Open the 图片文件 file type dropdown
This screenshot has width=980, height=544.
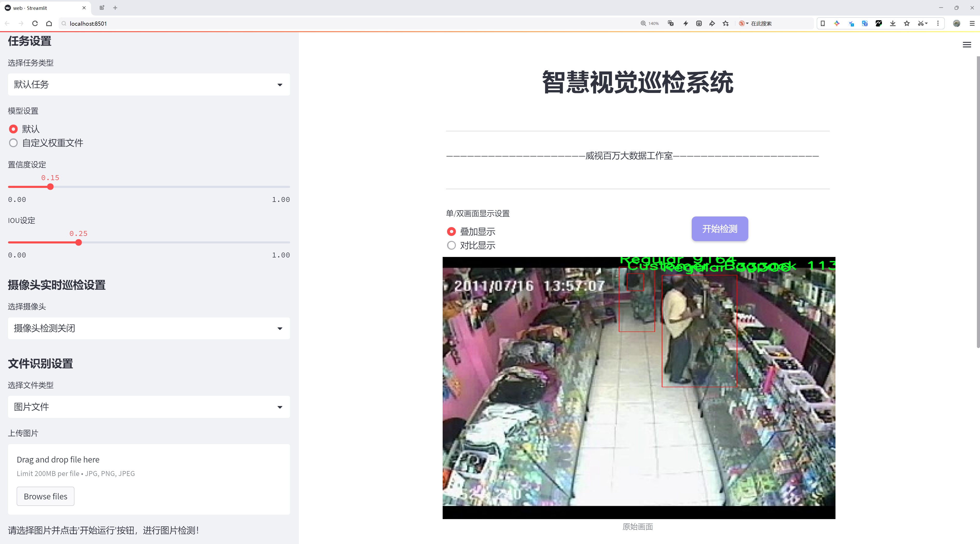tap(149, 407)
